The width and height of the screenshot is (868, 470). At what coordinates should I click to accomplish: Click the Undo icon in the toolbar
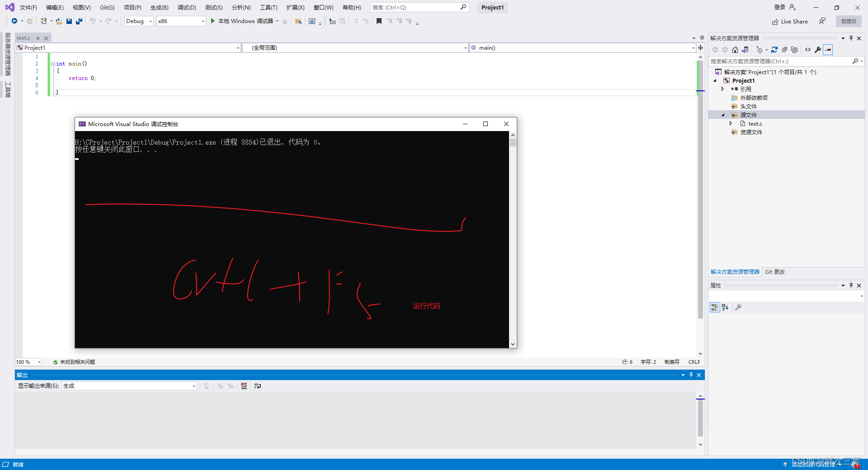click(93, 21)
